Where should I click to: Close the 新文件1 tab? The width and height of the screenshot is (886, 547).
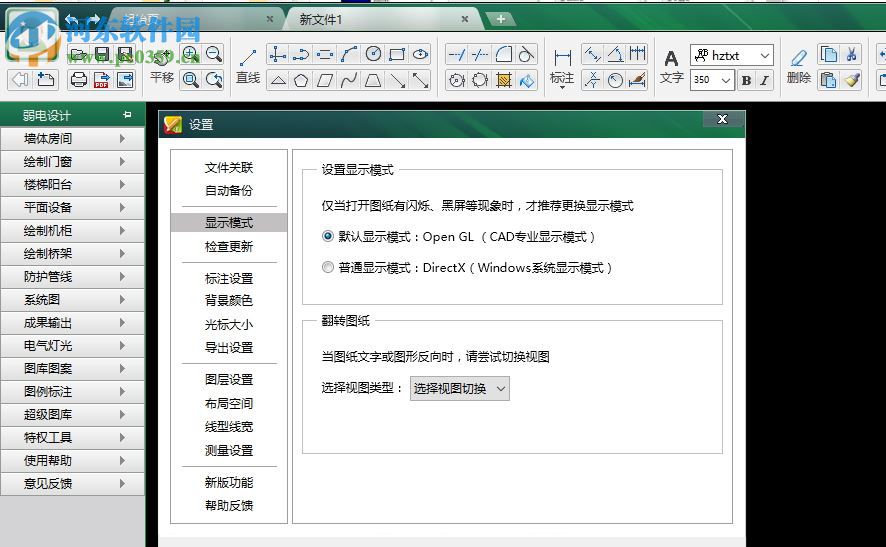click(x=464, y=19)
